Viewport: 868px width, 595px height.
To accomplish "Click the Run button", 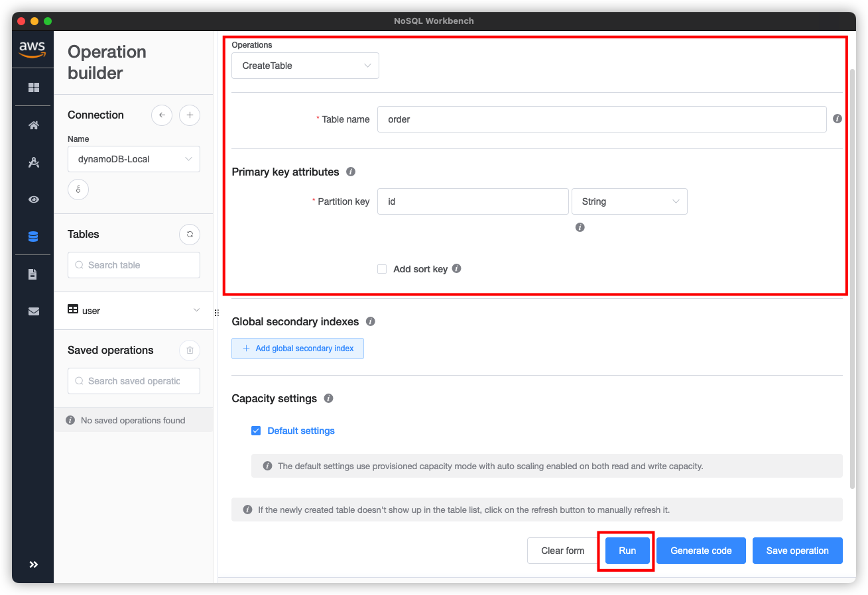I will coord(627,551).
